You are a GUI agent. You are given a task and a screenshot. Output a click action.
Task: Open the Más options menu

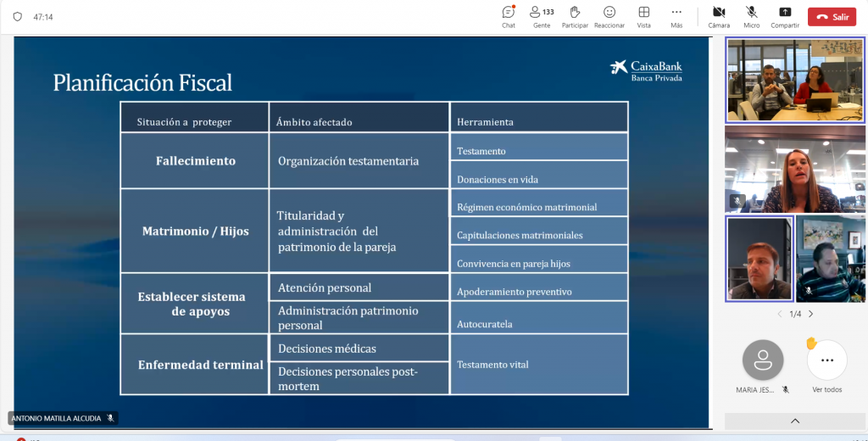[x=676, y=17]
